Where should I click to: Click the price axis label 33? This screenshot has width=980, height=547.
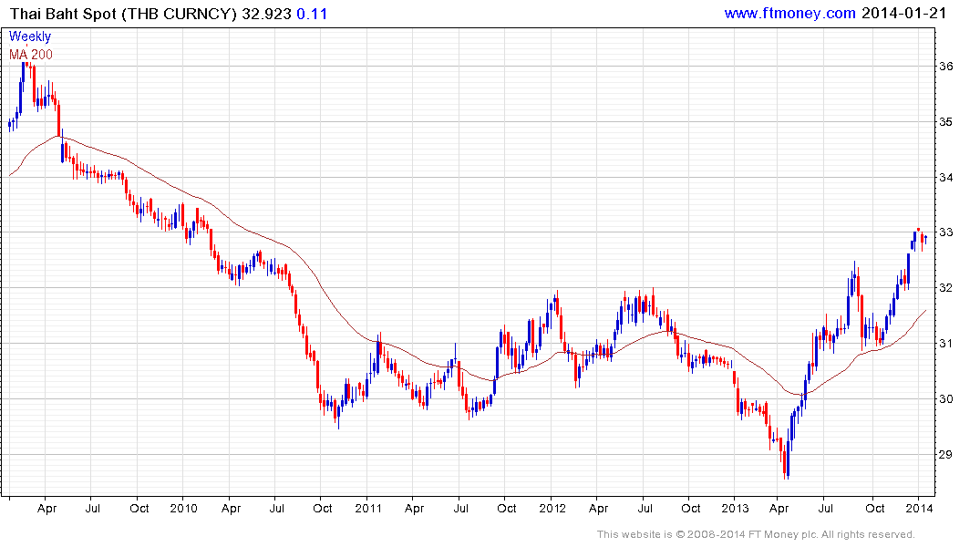coord(945,232)
